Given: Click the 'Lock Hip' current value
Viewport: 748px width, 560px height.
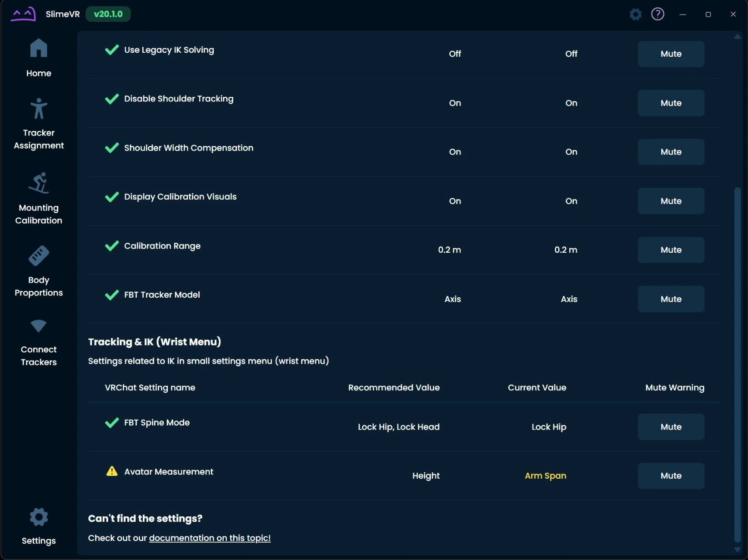Looking at the screenshot, I should (549, 427).
